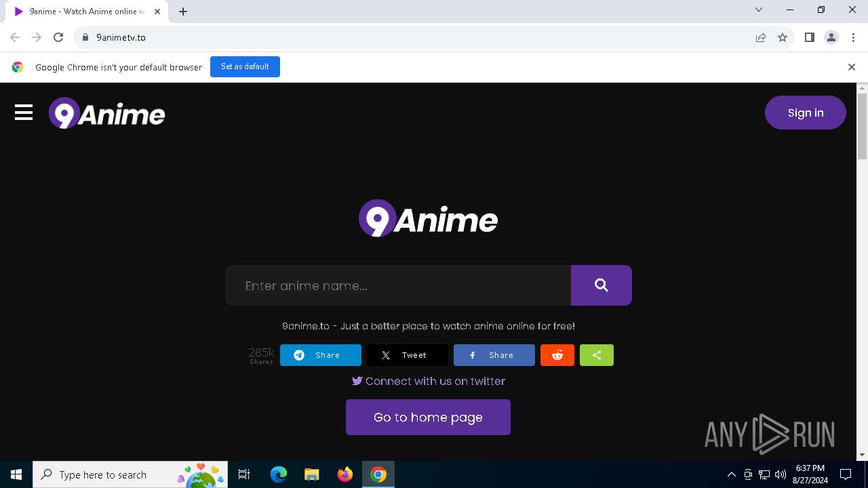
Task: Share on Reddit icon
Action: click(557, 355)
